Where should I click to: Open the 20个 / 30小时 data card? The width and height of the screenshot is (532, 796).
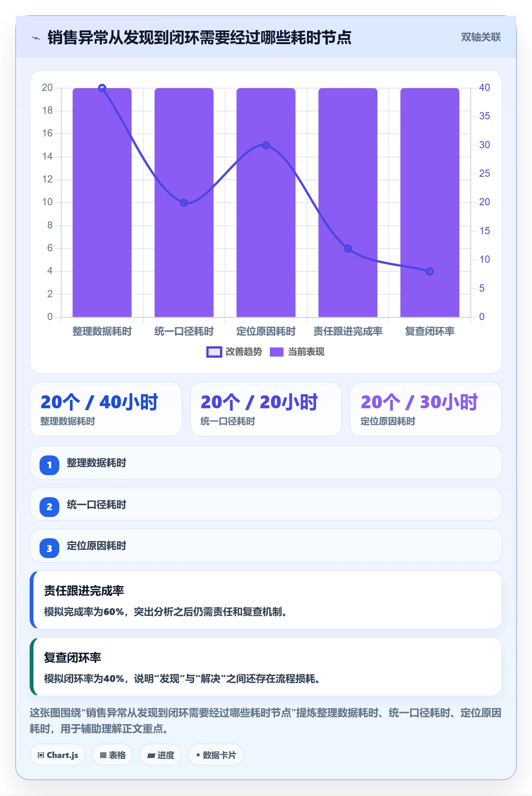[x=426, y=409]
